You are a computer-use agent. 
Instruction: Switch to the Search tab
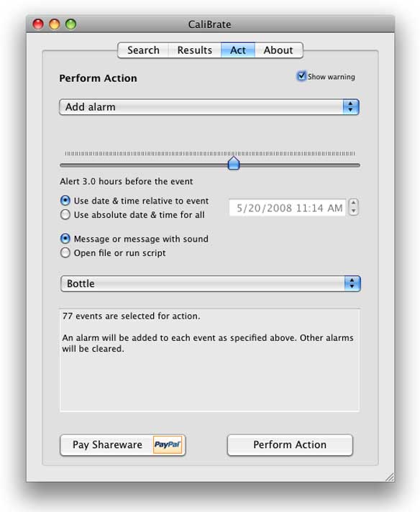(x=143, y=50)
